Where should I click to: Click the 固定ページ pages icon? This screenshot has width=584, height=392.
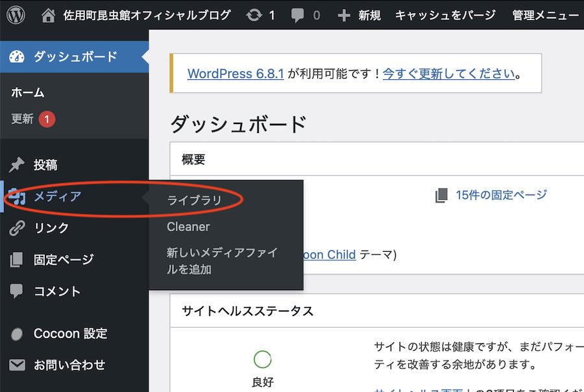[16, 260]
